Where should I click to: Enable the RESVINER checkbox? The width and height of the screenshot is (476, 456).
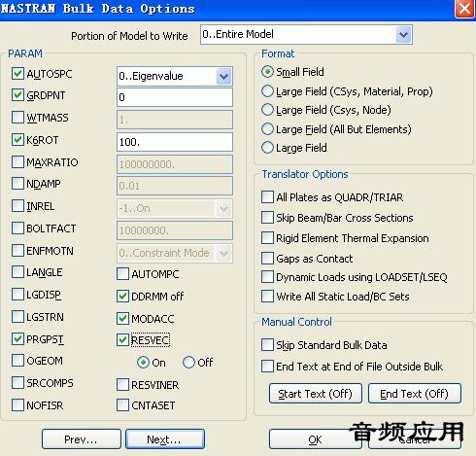click(122, 385)
